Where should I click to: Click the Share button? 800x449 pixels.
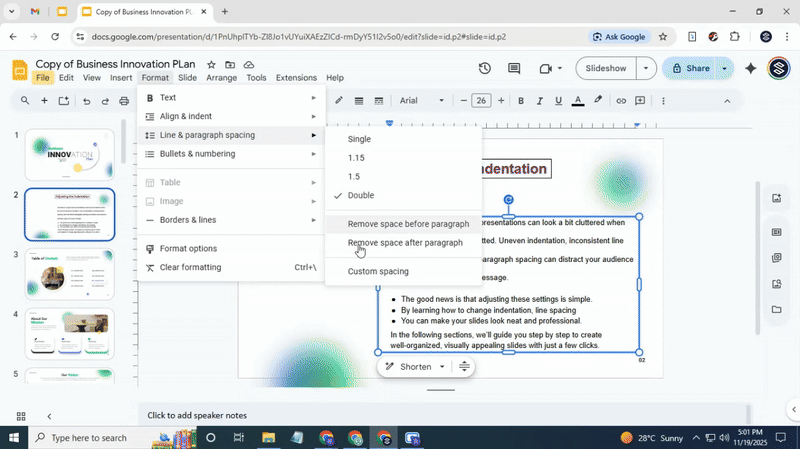click(689, 68)
